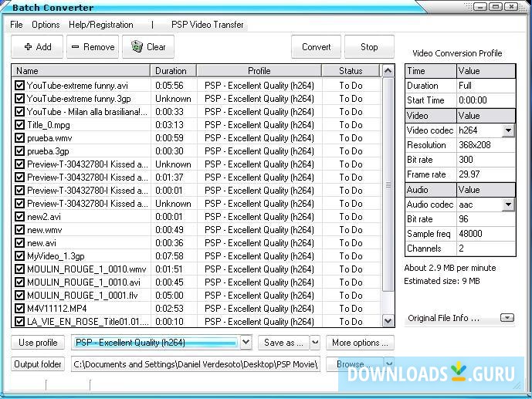This screenshot has width=532, height=399.
Task: Click the Remove button
Action: pyautogui.click(x=93, y=47)
